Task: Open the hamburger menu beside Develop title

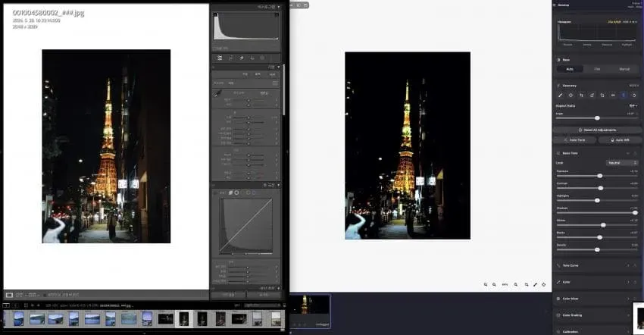Action: click(555, 5)
